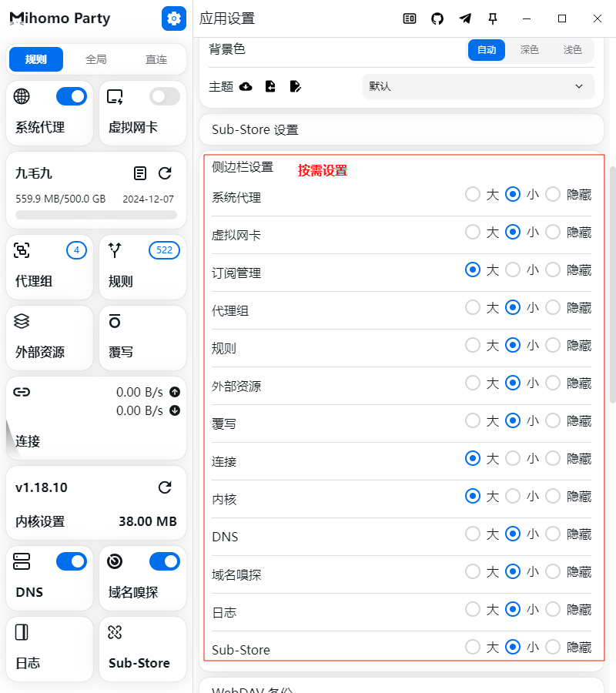Open the 连接 card in sidebar
616x693 pixels.
click(96, 417)
